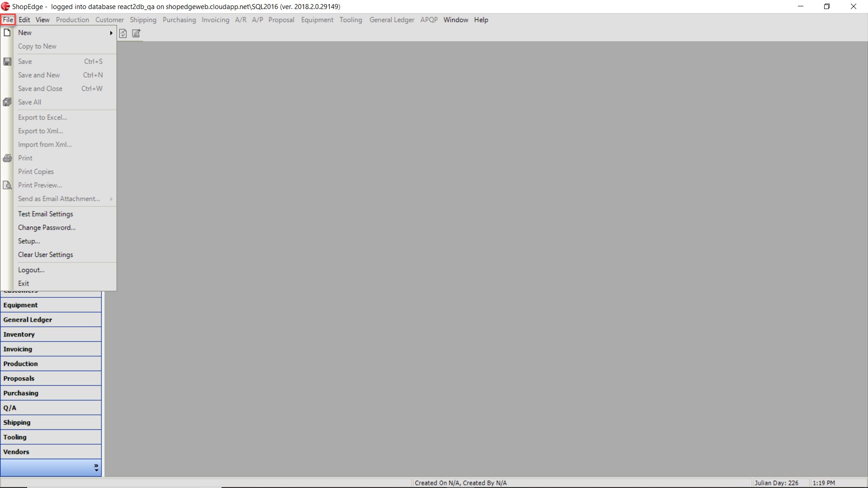Click the Print icon in toolbar

(x=7, y=158)
